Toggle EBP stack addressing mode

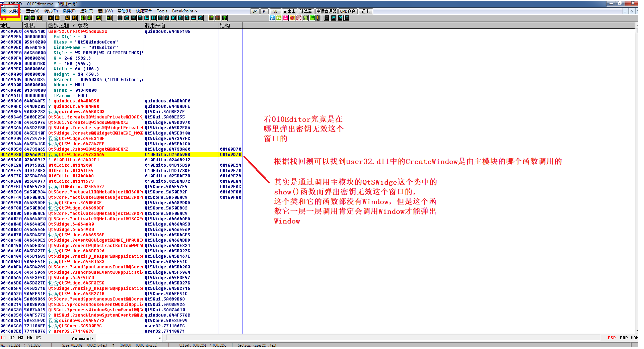pyautogui.click(x=624, y=338)
